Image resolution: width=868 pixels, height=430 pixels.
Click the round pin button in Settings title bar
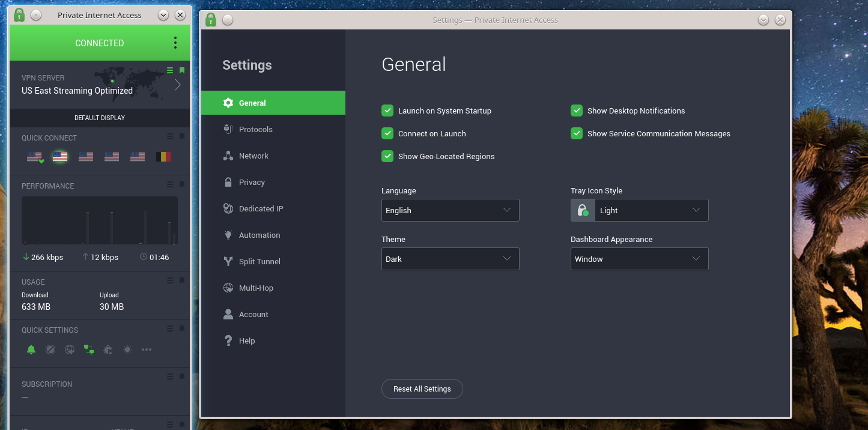(x=228, y=20)
